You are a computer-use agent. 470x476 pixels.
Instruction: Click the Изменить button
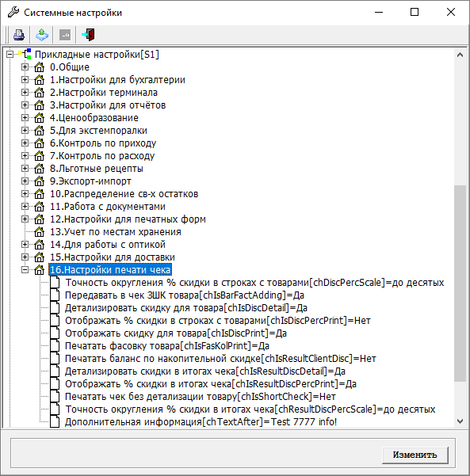click(x=415, y=455)
